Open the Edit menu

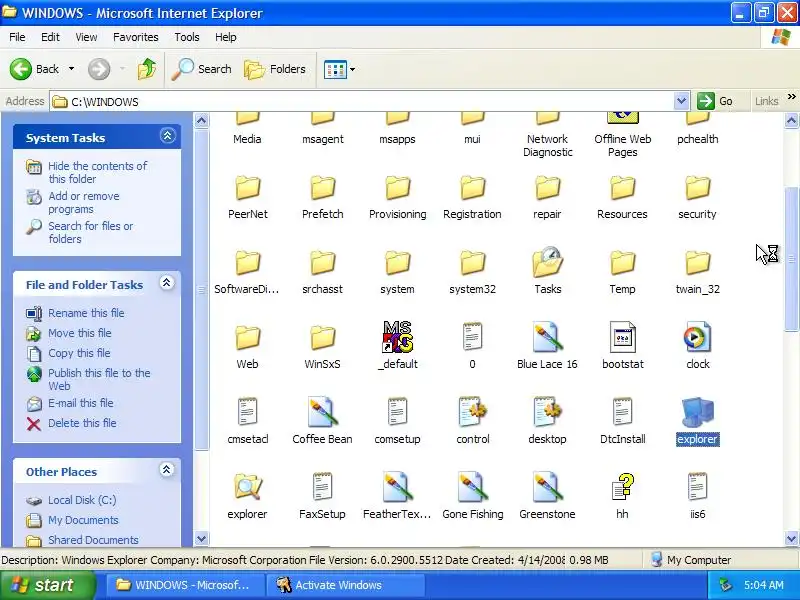[50, 37]
